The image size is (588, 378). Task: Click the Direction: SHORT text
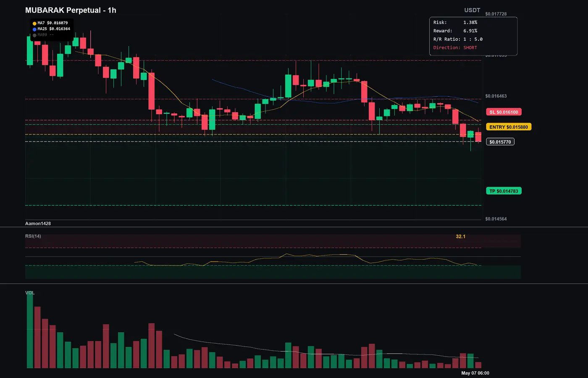(x=455, y=47)
